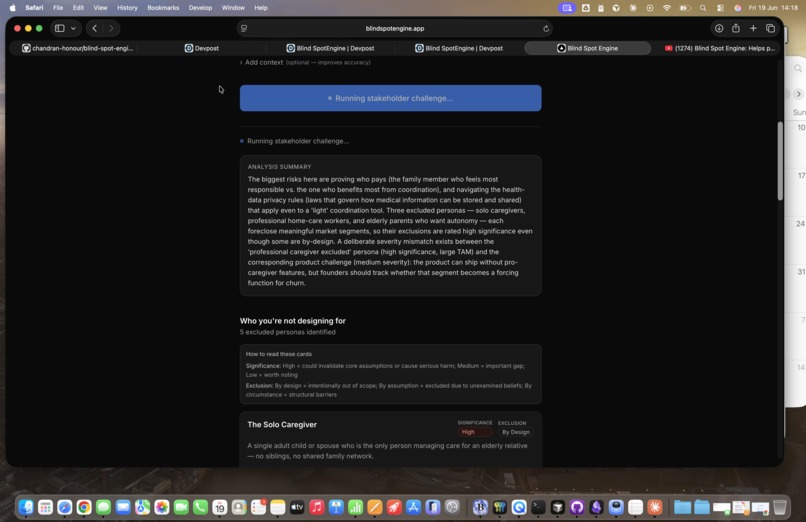The width and height of the screenshot is (806, 522).
Task: Open the File menu
Action: (x=58, y=8)
